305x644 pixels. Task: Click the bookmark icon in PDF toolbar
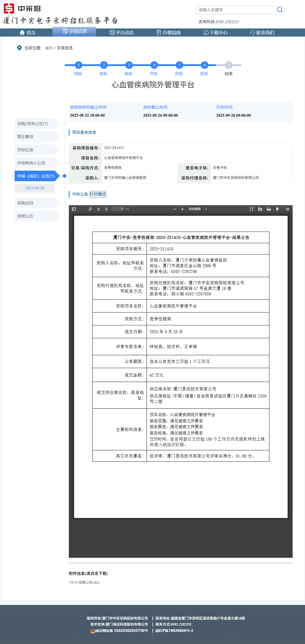click(277, 209)
